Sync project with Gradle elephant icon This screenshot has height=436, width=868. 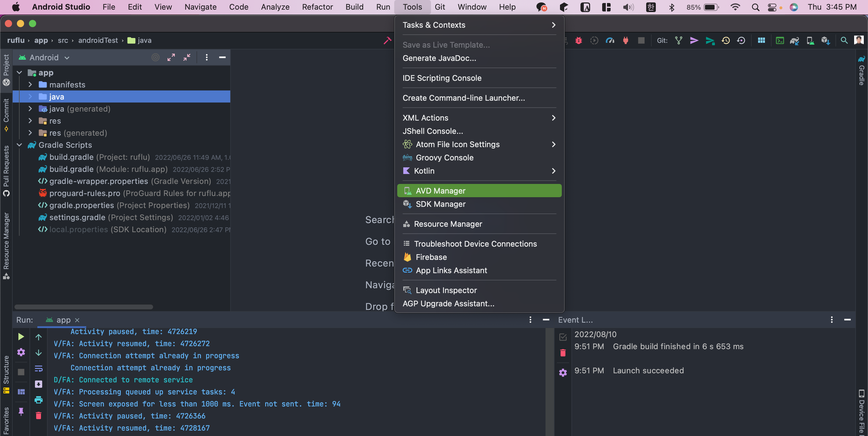click(x=794, y=40)
